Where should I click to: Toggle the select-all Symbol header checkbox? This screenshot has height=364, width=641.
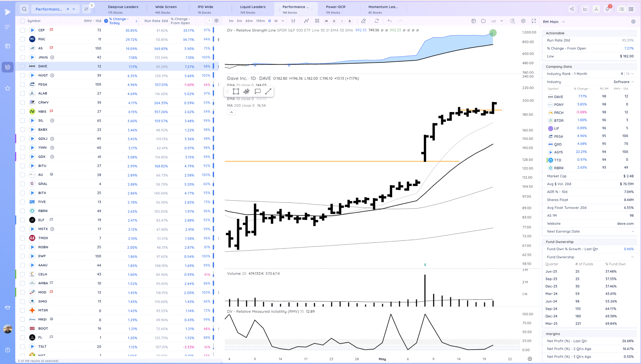[23, 21]
